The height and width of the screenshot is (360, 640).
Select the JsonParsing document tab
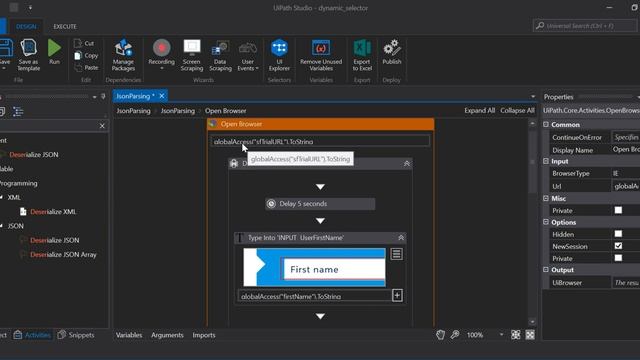point(135,96)
